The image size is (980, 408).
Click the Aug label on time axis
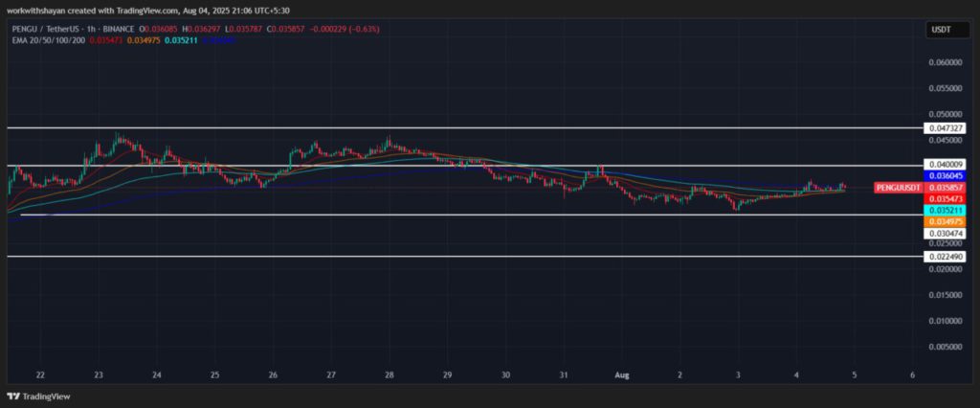pyautogui.click(x=621, y=375)
